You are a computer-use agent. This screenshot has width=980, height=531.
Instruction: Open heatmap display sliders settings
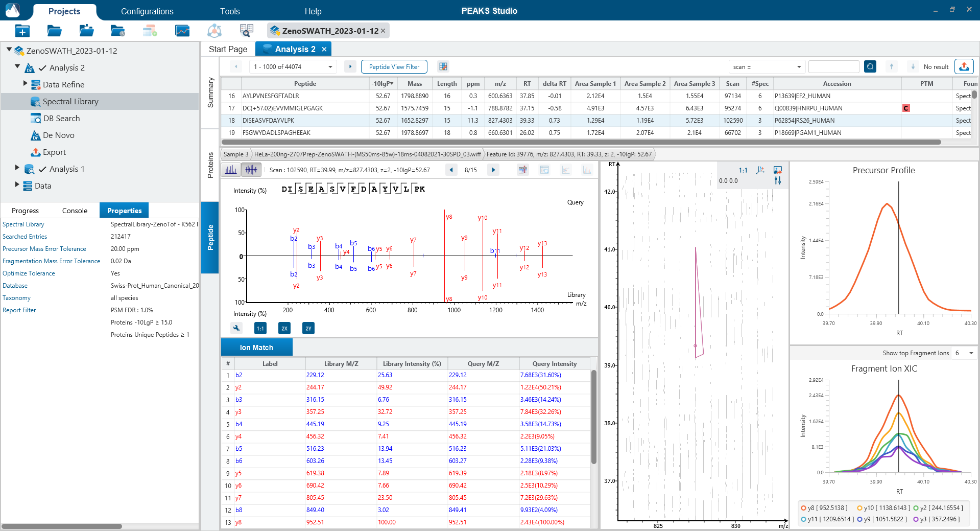coord(778,180)
